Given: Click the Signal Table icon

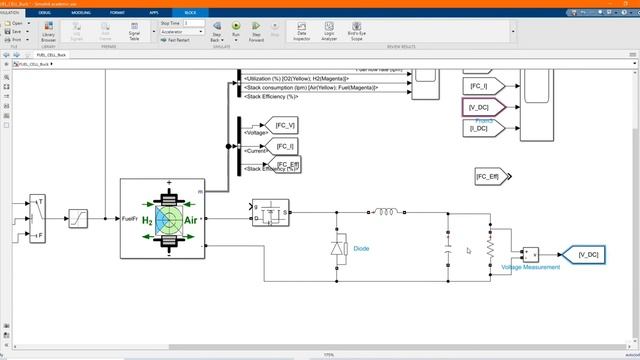Looking at the screenshot, I should coord(134,31).
